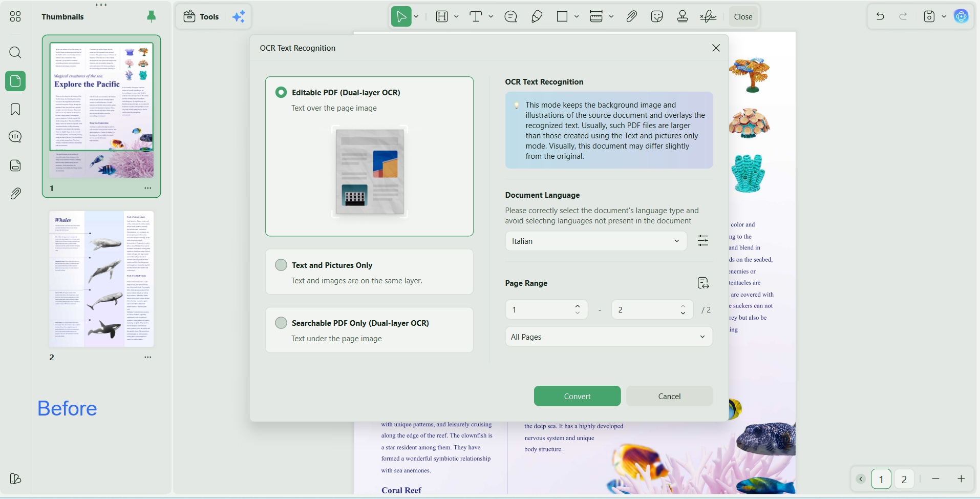Open the signature tool
Image resolution: width=980 pixels, height=499 pixels.
pyautogui.click(x=709, y=16)
